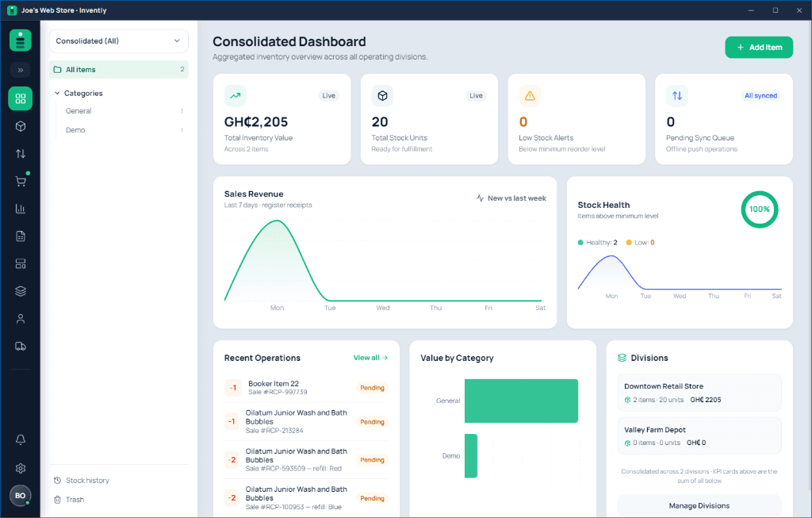The width and height of the screenshot is (812, 518).
Task: Click View all in Recent Operations
Action: tap(370, 358)
